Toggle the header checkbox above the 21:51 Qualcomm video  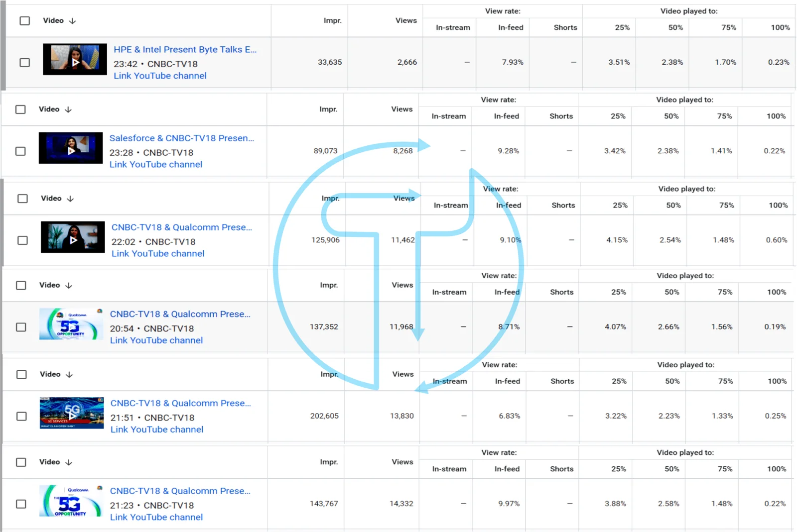click(21, 375)
